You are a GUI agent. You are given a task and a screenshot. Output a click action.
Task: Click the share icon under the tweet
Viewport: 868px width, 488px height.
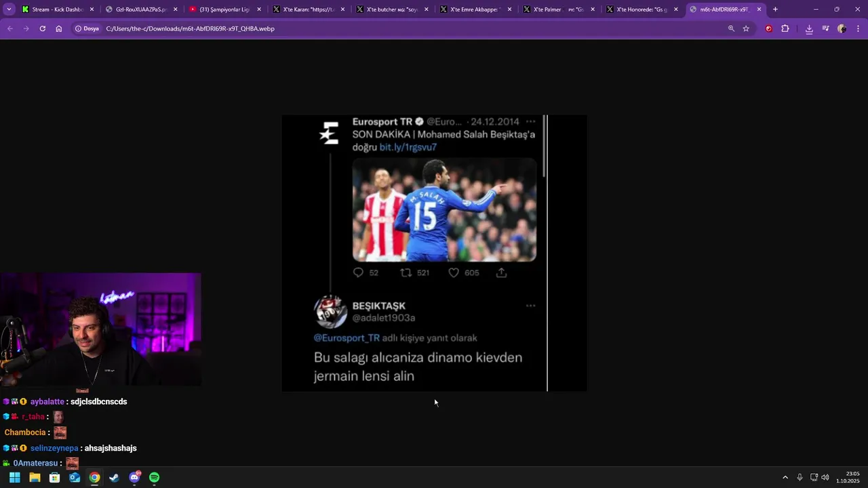(x=501, y=272)
